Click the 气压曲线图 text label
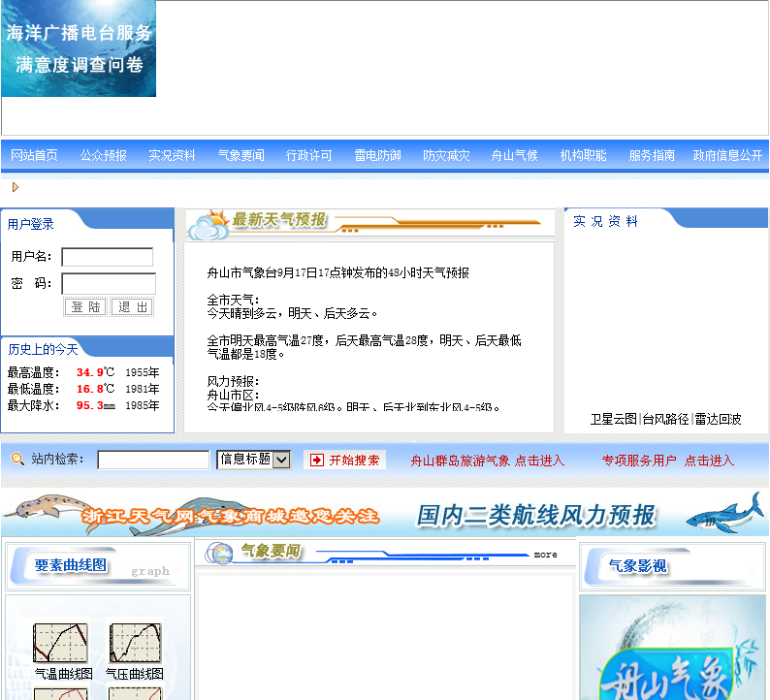This screenshot has width=770, height=700. coord(135,674)
